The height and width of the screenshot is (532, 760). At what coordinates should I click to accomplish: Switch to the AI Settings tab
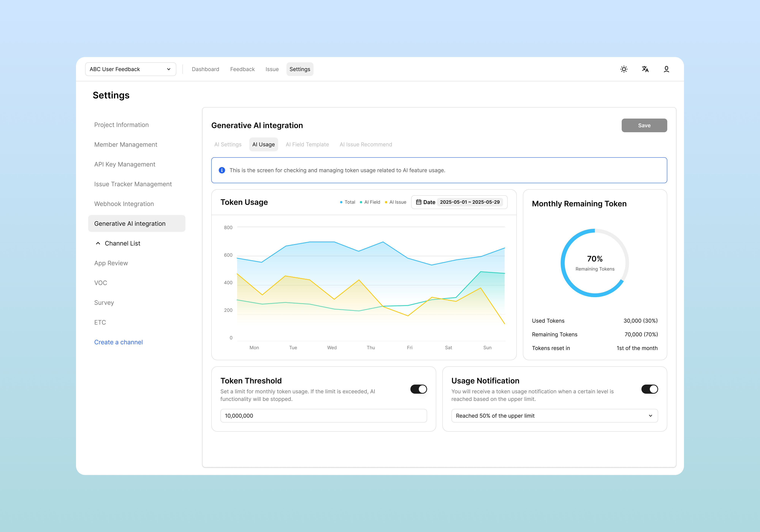228,144
